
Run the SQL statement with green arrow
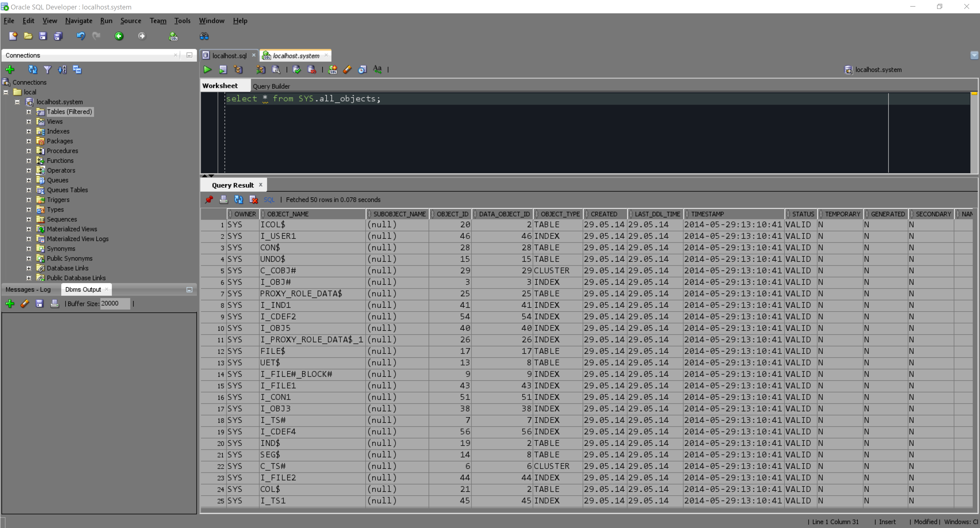coord(207,70)
